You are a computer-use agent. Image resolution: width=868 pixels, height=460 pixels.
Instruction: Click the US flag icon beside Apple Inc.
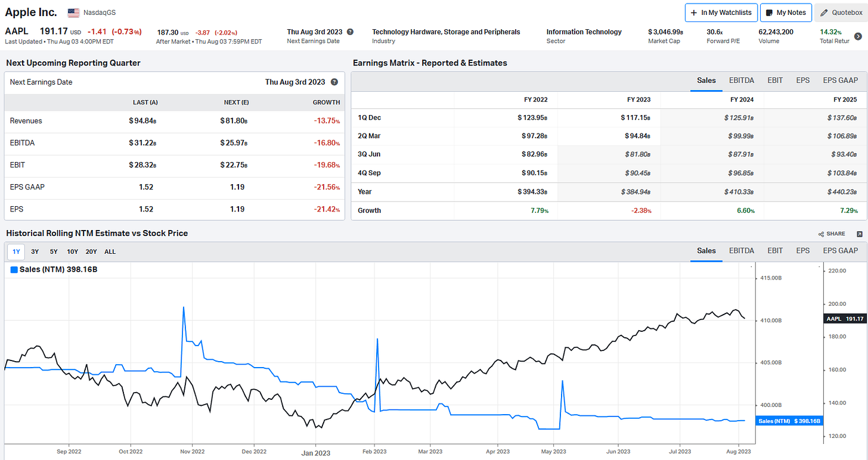73,13
